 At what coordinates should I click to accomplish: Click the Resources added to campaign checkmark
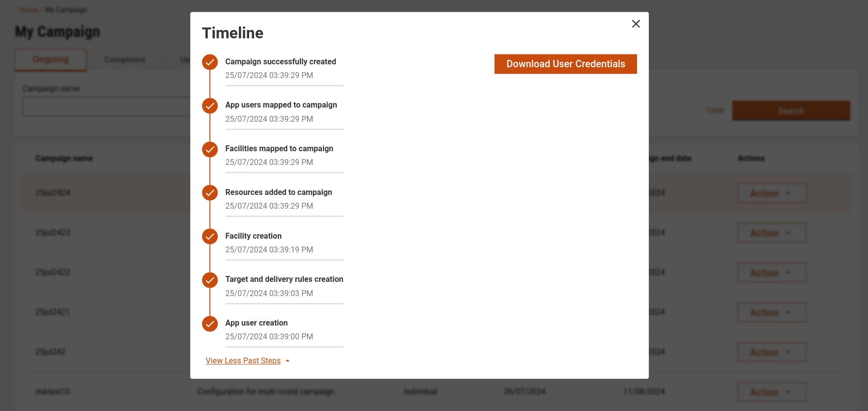click(210, 193)
